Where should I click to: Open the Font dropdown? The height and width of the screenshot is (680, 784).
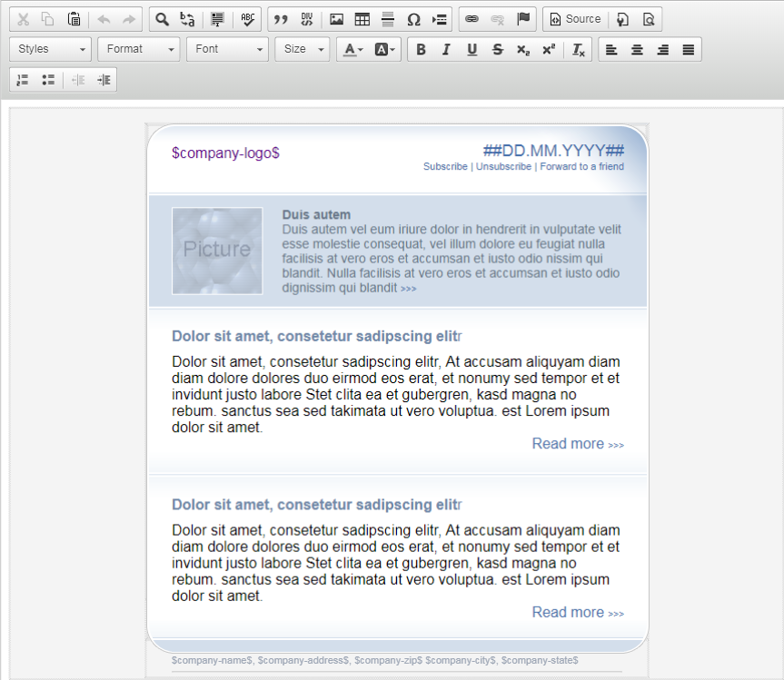pos(227,49)
